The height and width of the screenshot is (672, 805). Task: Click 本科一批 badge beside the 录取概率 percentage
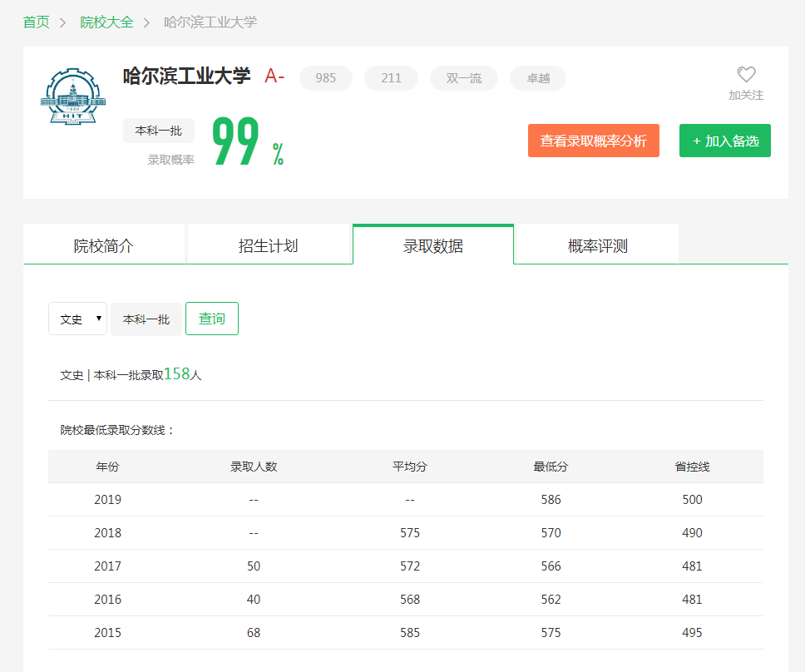[x=159, y=131]
